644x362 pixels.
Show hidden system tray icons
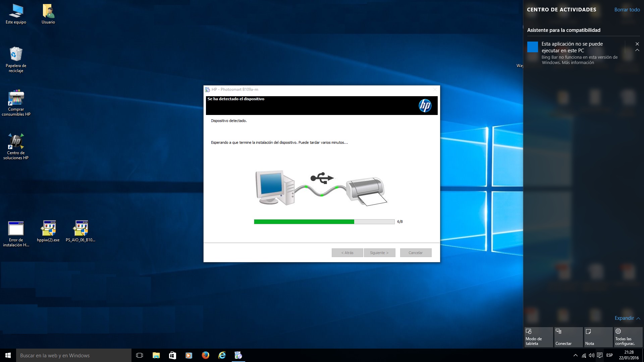[x=576, y=355]
